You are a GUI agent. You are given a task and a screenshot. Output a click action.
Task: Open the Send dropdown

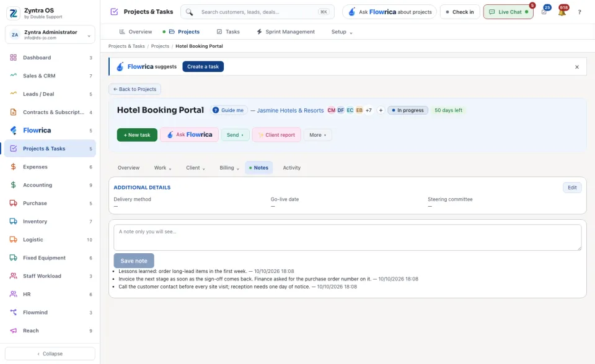click(235, 135)
